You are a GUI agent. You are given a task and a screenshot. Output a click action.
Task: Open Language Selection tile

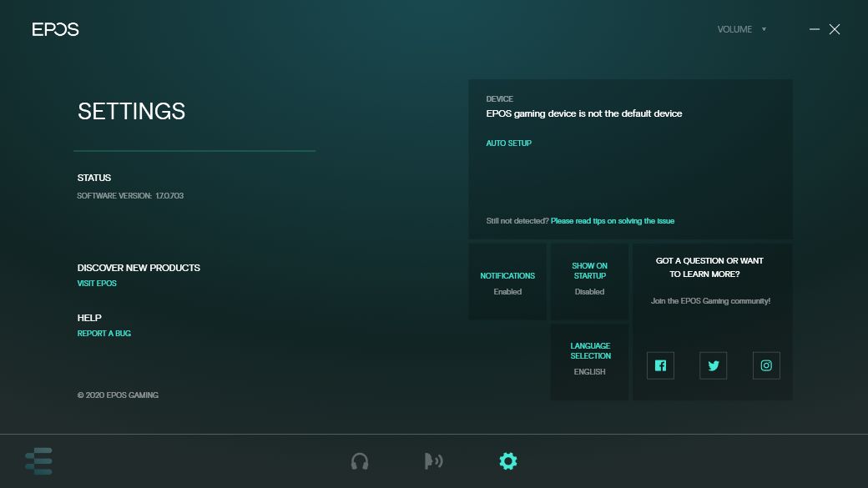click(589, 362)
